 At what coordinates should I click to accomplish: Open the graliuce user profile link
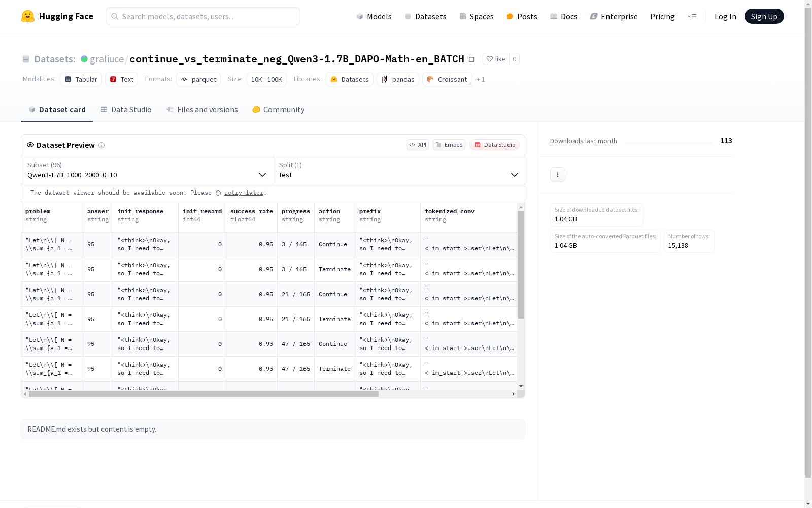click(107, 59)
